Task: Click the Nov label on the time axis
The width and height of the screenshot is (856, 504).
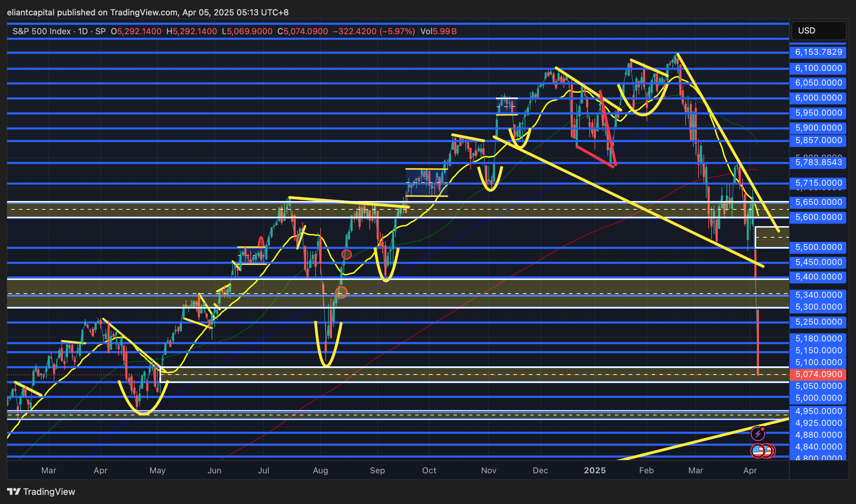Action: point(488,470)
